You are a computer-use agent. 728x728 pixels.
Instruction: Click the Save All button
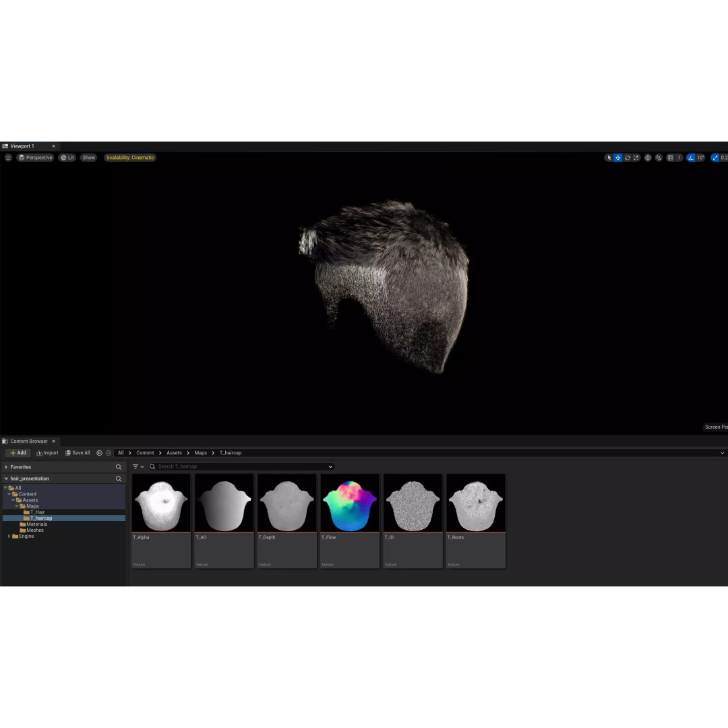(x=78, y=453)
